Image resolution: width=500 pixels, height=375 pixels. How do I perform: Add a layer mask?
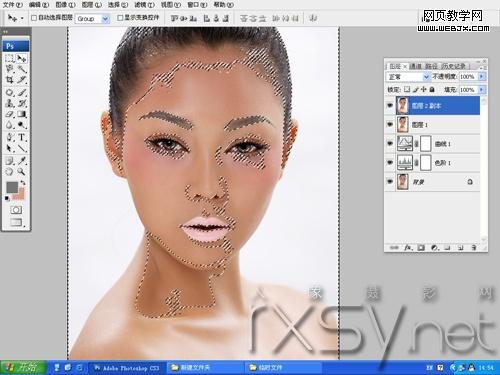click(x=421, y=248)
